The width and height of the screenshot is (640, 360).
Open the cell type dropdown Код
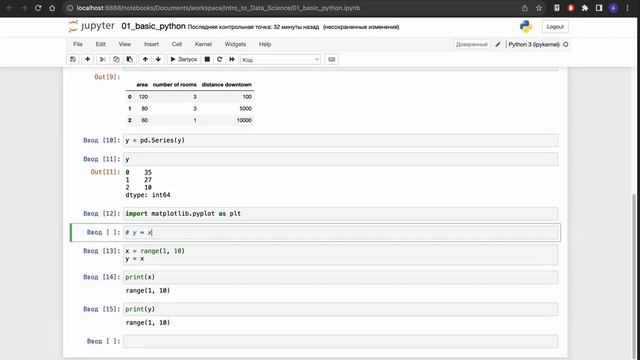pyautogui.click(x=280, y=60)
